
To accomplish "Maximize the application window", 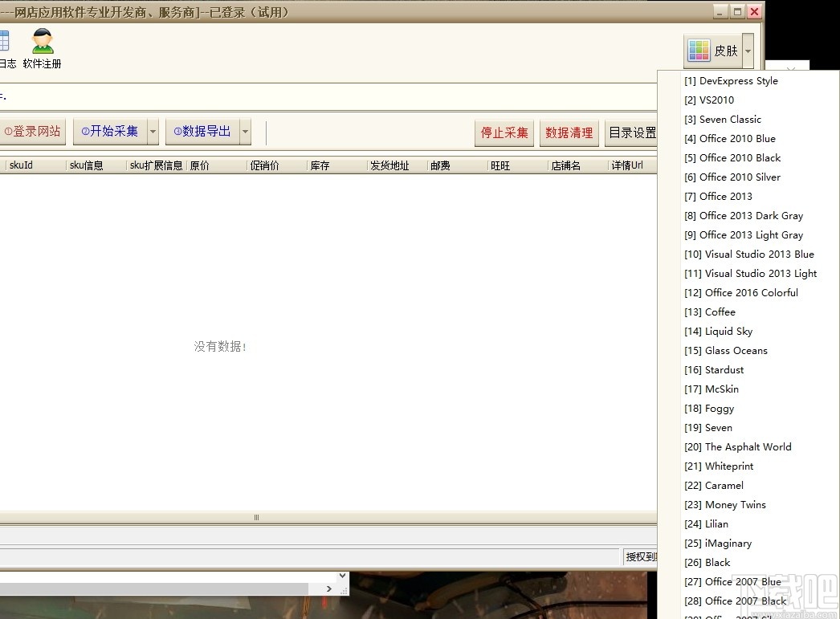I will point(737,12).
